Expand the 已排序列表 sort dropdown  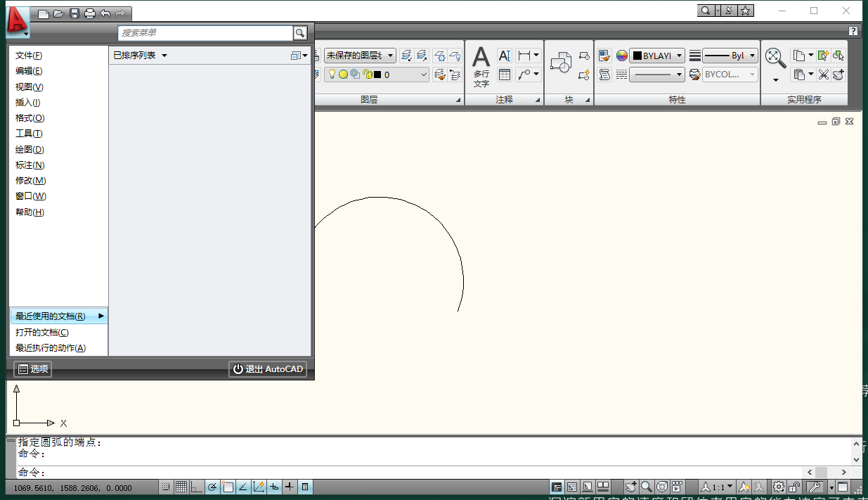point(141,55)
